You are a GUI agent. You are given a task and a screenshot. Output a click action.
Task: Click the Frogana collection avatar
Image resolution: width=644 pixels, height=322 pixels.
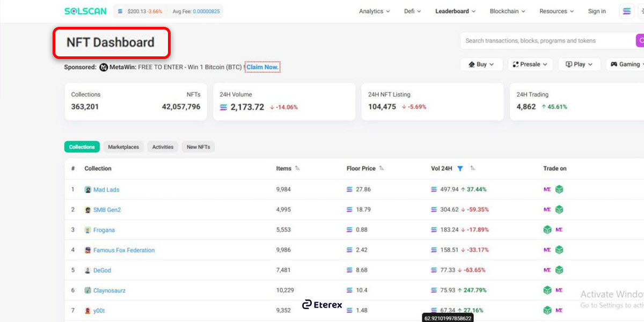click(x=88, y=230)
